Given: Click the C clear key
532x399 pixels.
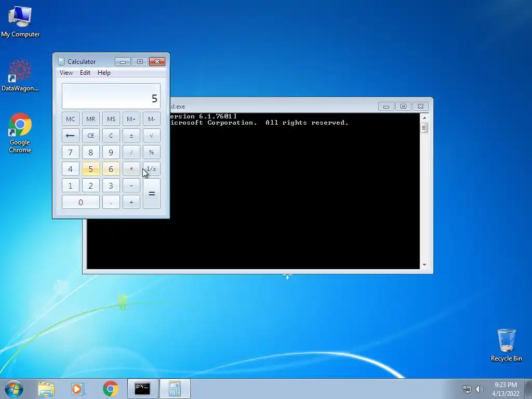Looking at the screenshot, I should tap(111, 136).
